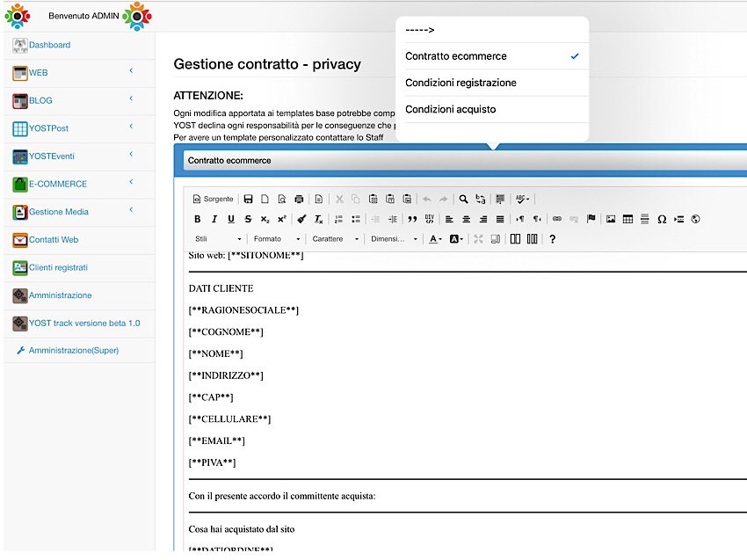The height and width of the screenshot is (560, 747).
Task: Select the italic formatting icon
Action: tap(214, 218)
